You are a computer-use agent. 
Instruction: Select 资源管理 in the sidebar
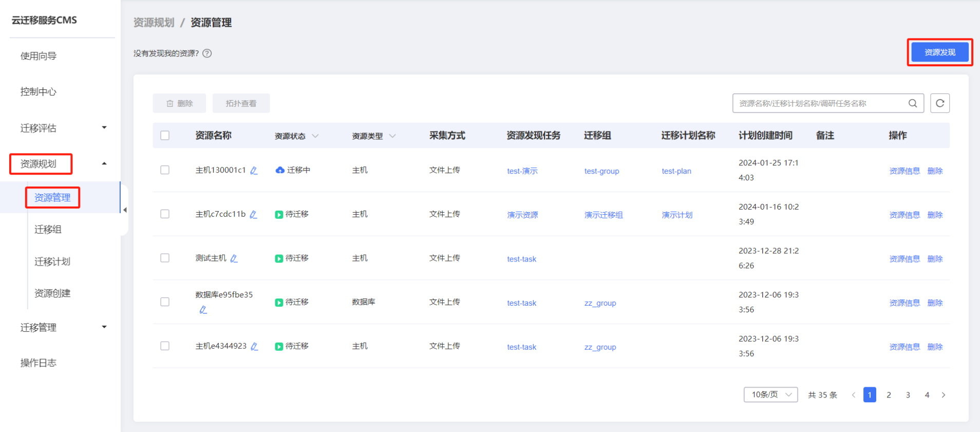click(x=52, y=198)
